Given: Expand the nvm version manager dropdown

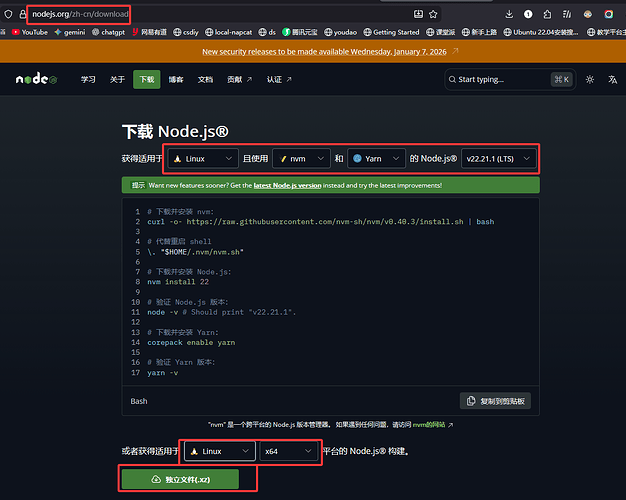Looking at the screenshot, I should click(301, 158).
